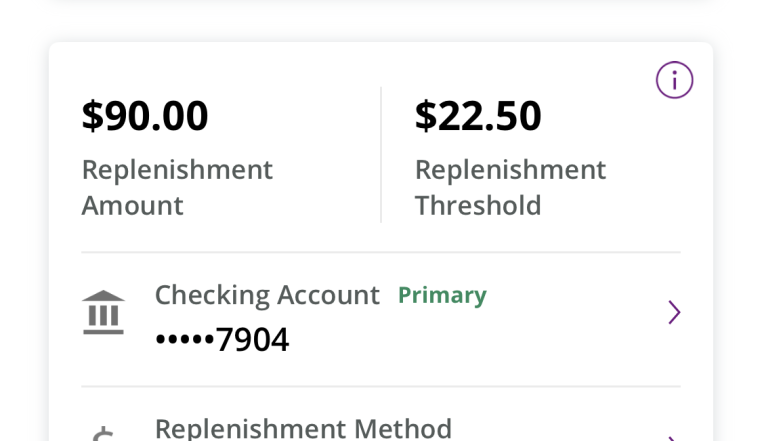Tap the Replenishment Amount label
762x441 pixels.
click(x=177, y=187)
